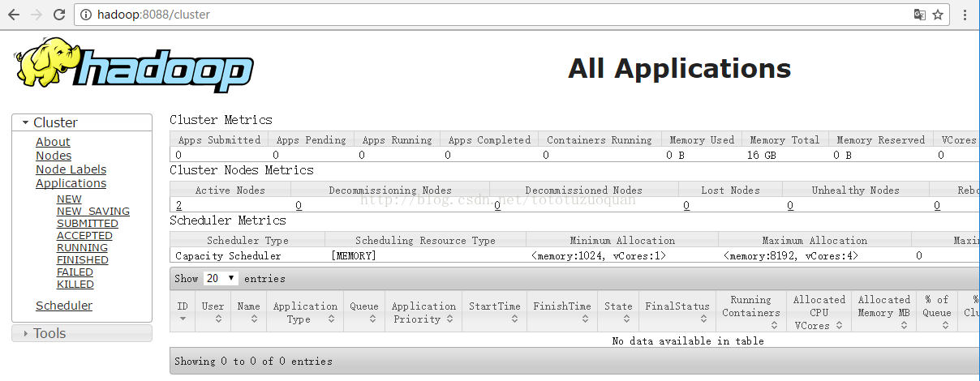This screenshot has height=381, width=980.
Task: Filter applications by NEW_SAVING state
Action: pyautogui.click(x=93, y=212)
